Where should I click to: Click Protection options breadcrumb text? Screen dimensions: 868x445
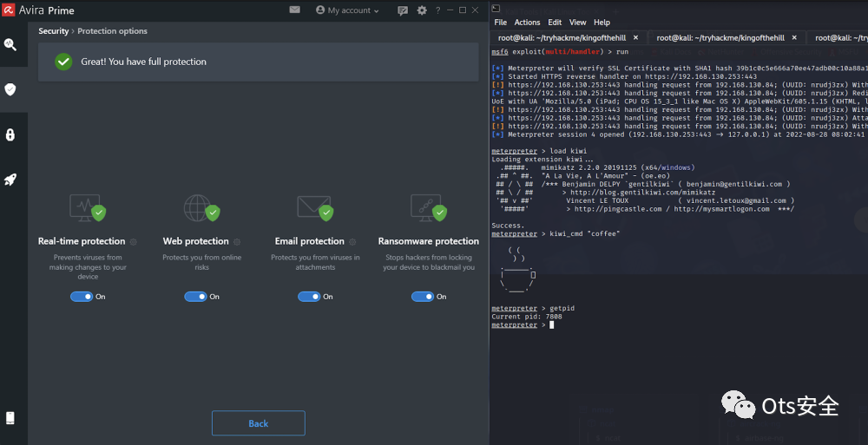(x=112, y=31)
